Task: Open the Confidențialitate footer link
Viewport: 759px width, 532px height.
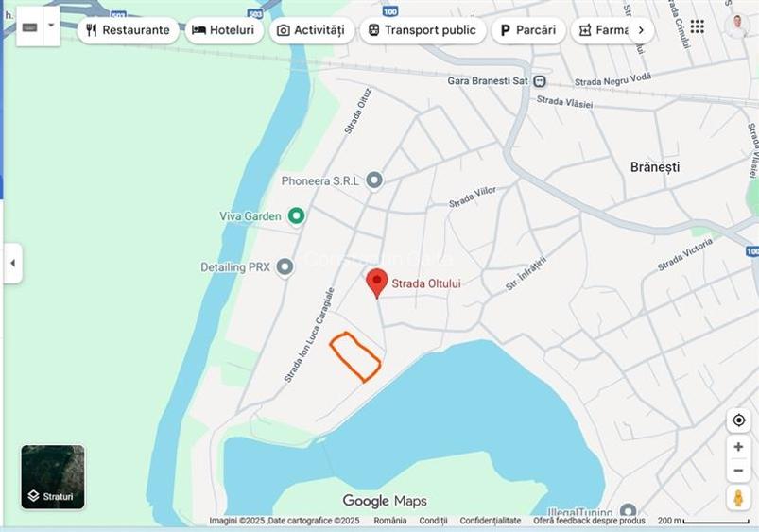Action: tap(490, 521)
